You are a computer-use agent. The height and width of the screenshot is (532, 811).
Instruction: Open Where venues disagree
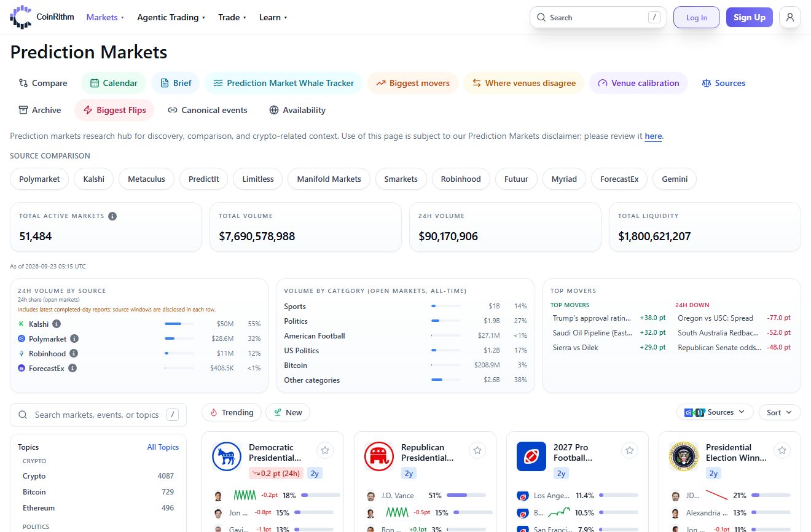523,83
